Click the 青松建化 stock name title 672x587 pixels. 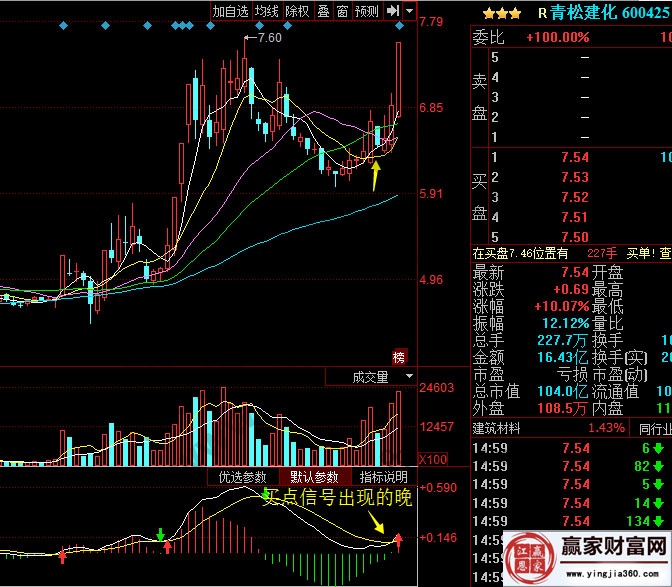(582, 13)
